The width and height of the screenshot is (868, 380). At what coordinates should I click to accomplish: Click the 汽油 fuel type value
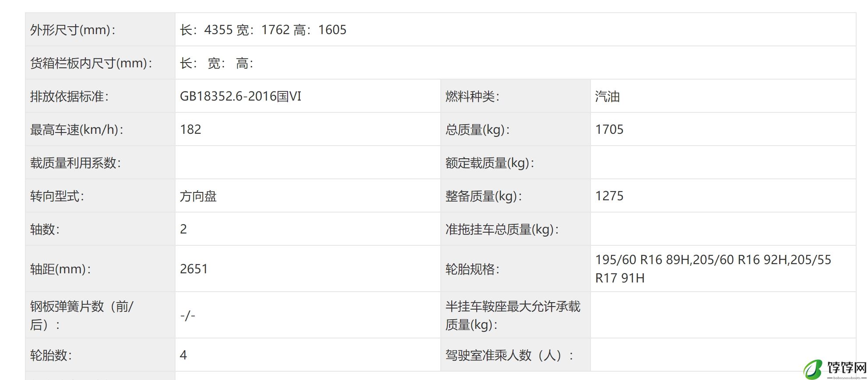coord(607,96)
